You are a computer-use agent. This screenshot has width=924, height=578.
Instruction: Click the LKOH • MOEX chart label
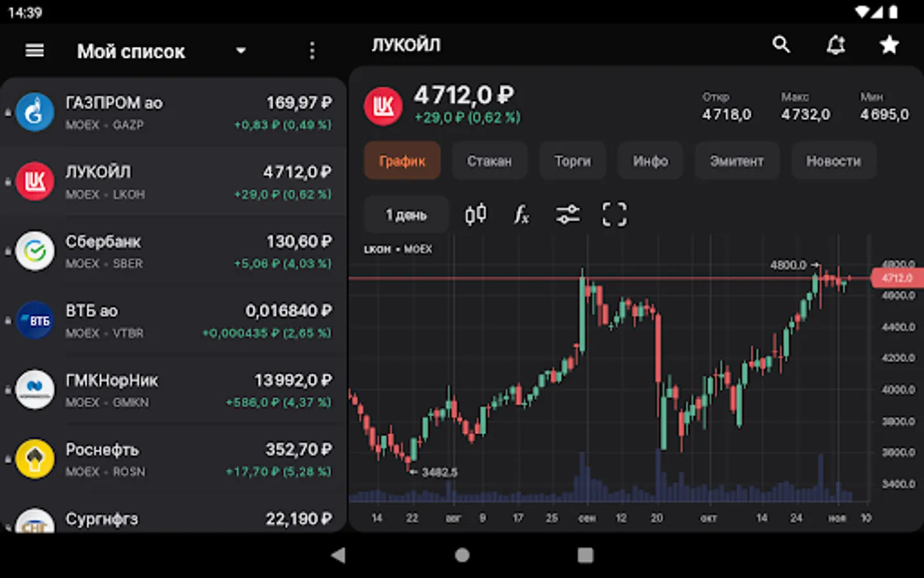398,249
